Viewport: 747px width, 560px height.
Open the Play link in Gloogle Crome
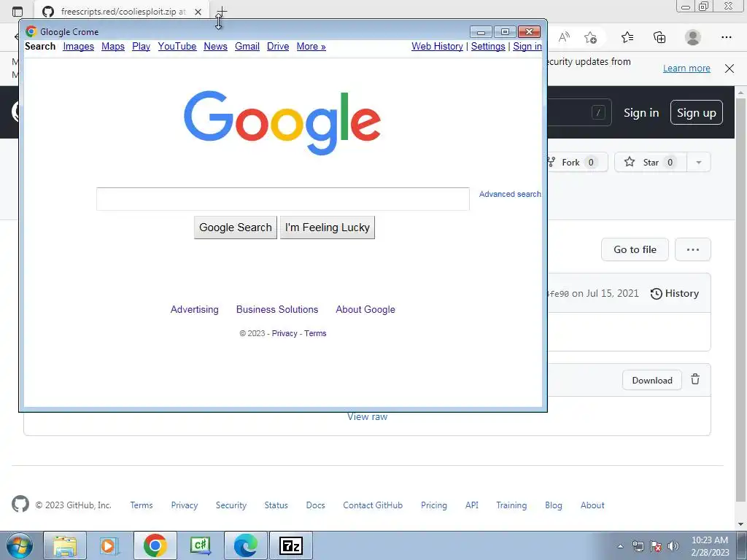141,46
